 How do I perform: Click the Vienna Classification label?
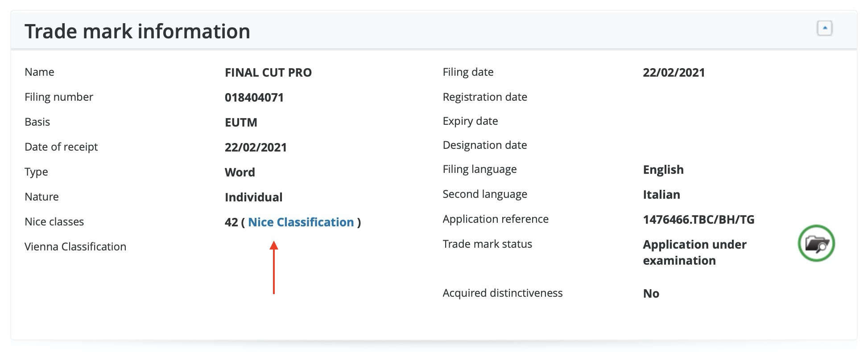(x=75, y=246)
